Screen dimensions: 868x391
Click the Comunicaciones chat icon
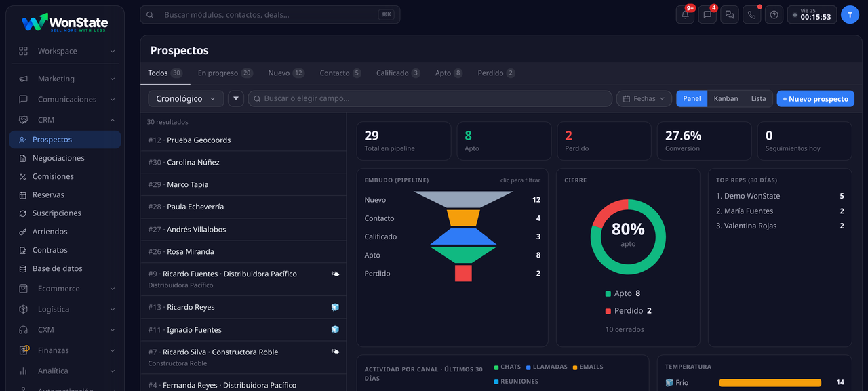[x=23, y=99]
